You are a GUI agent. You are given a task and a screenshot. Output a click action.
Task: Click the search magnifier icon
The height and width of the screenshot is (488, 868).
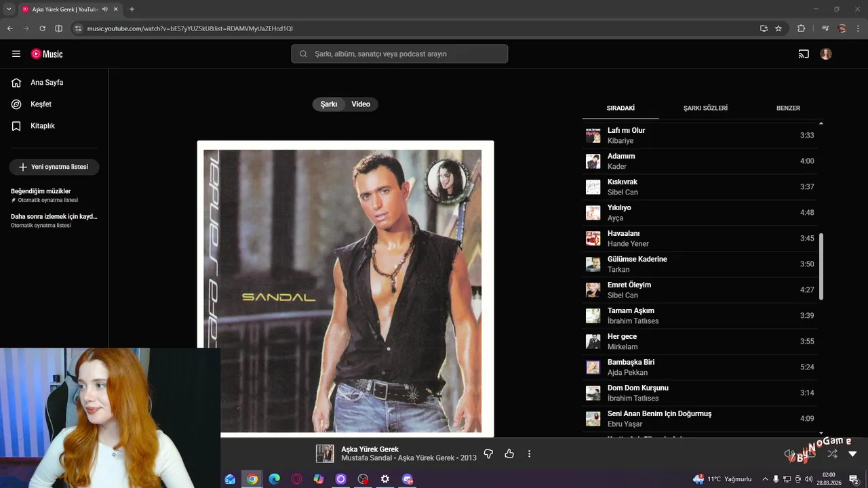(303, 54)
